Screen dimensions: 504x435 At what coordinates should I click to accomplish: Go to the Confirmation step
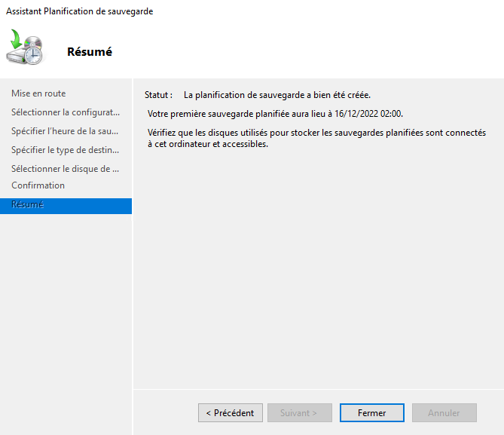tap(38, 185)
